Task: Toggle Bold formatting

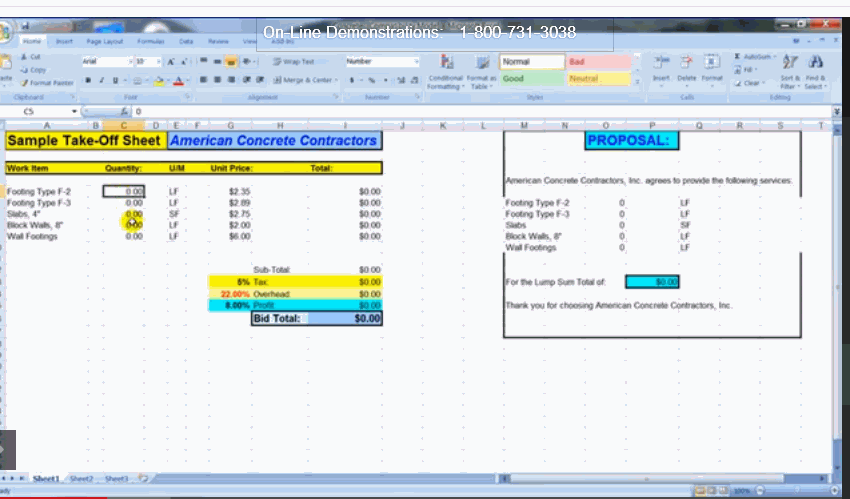Action: (x=88, y=81)
